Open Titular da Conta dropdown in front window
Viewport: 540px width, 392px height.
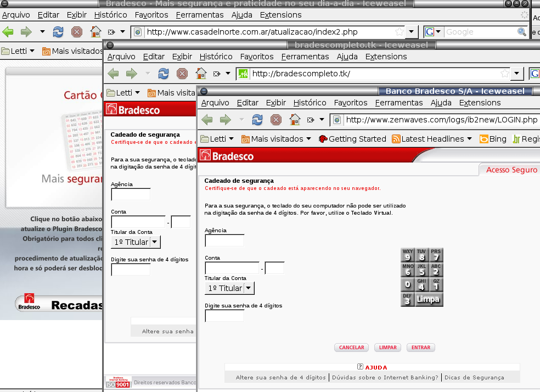pyautogui.click(x=249, y=288)
